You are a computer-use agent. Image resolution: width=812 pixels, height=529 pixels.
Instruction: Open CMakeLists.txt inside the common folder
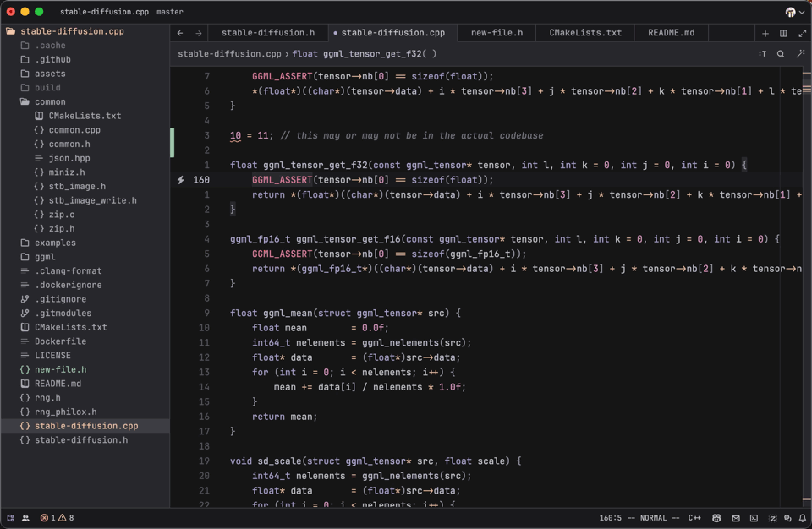85,116
